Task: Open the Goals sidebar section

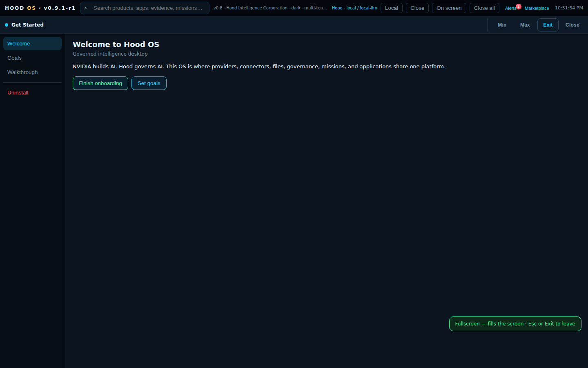Action: click(x=32, y=58)
